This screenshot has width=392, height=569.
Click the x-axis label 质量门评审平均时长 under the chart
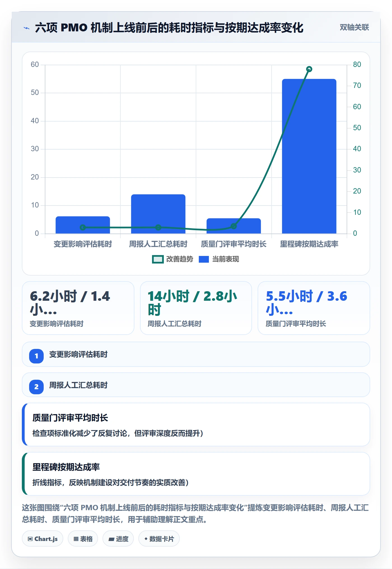[x=234, y=244]
